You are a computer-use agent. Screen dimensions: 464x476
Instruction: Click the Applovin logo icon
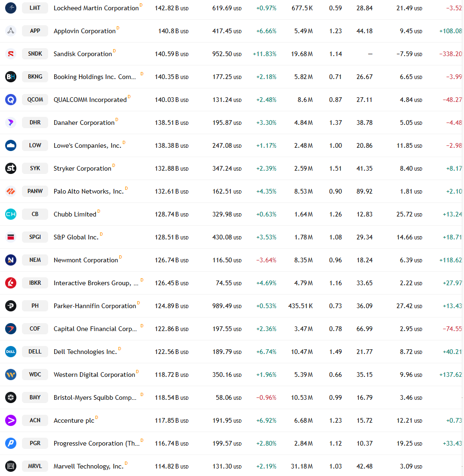[11, 31]
